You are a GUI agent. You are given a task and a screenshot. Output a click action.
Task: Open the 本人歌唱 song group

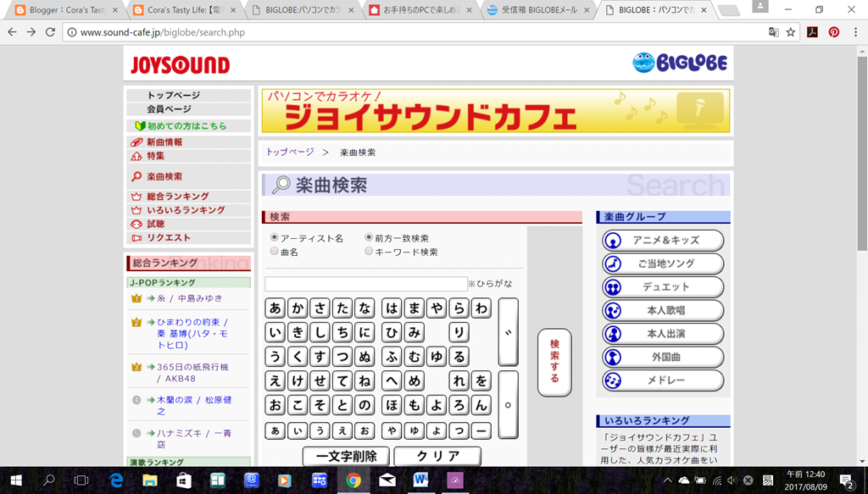663,310
